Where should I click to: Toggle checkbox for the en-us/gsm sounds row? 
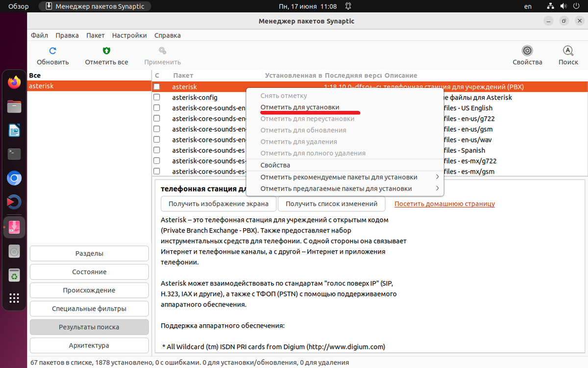157,129
